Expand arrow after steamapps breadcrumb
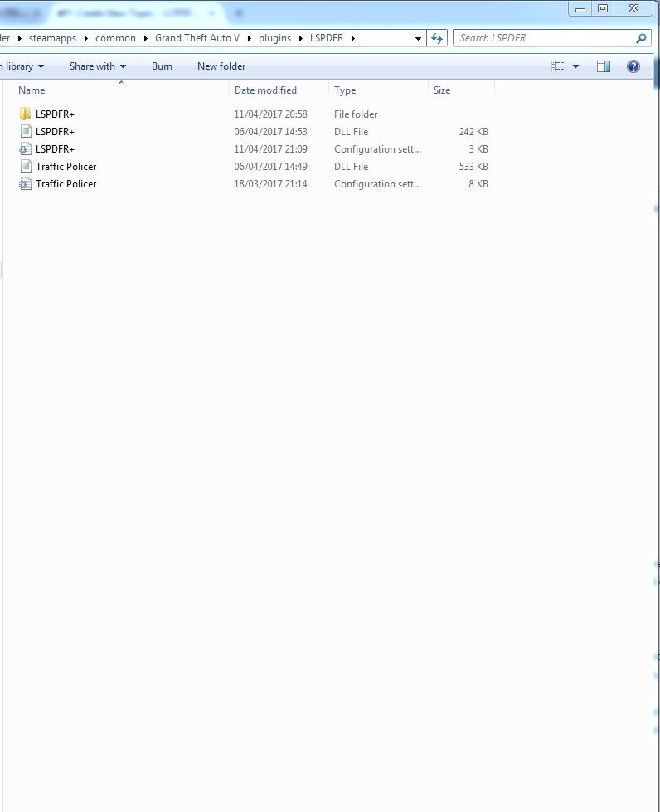This screenshot has height=812, width=660. 86,38
